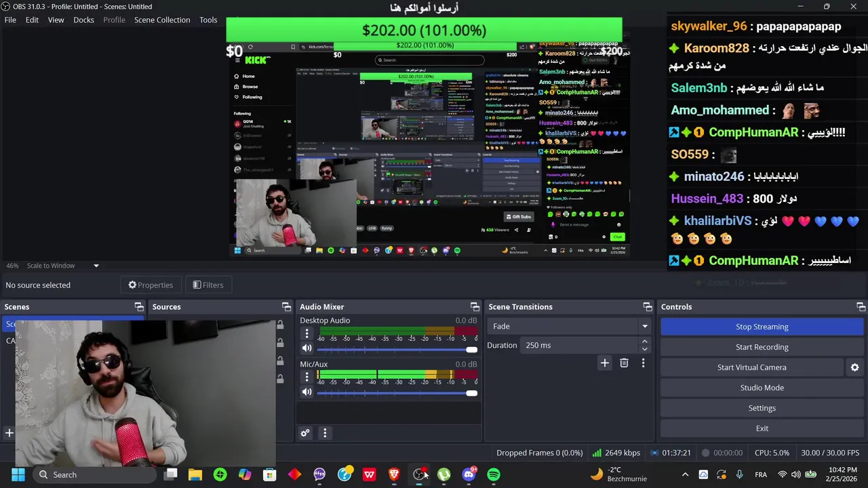This screenshot has width=868, height=488.
Task: Click the source Properties button
Action: 151,285
